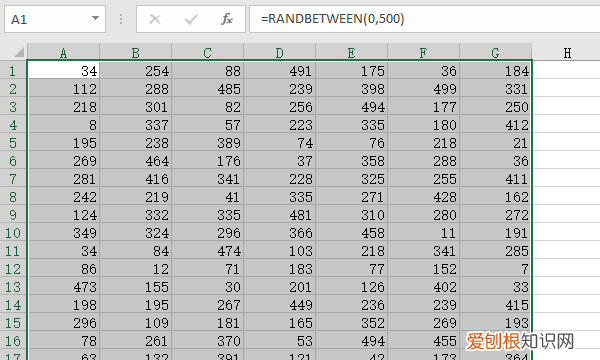
Task: Select row 8 header
Action: [x=13, y=197]
